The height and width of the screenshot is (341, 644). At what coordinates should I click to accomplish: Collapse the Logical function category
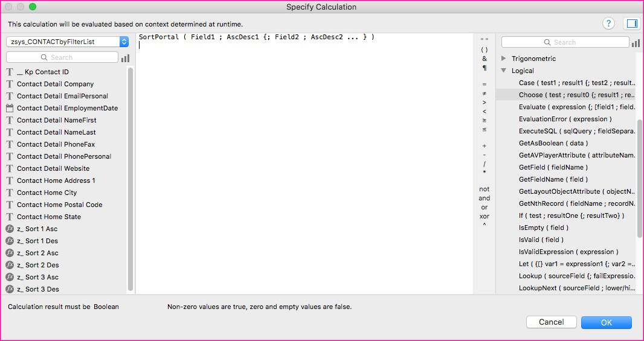pyautogui.click(x=504, y=71)
